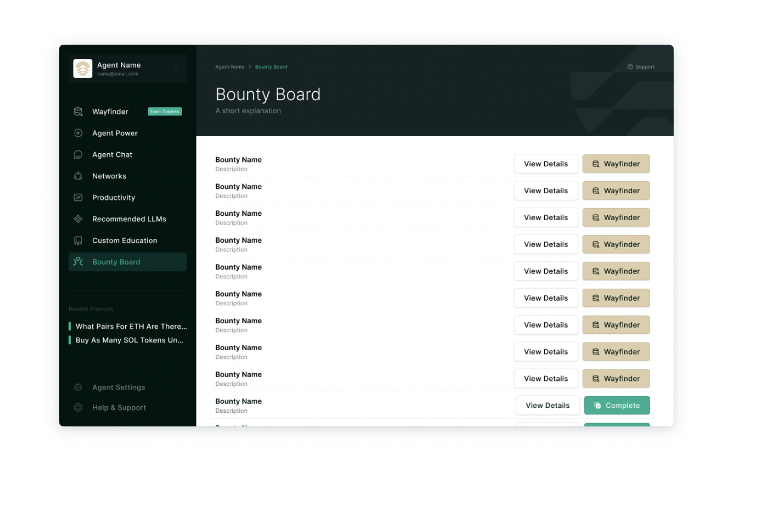Image resolution: width=769 pixels, height=532 pixels.
Task: Click the Recommended LLMs icon
Action: pos(78,219)
